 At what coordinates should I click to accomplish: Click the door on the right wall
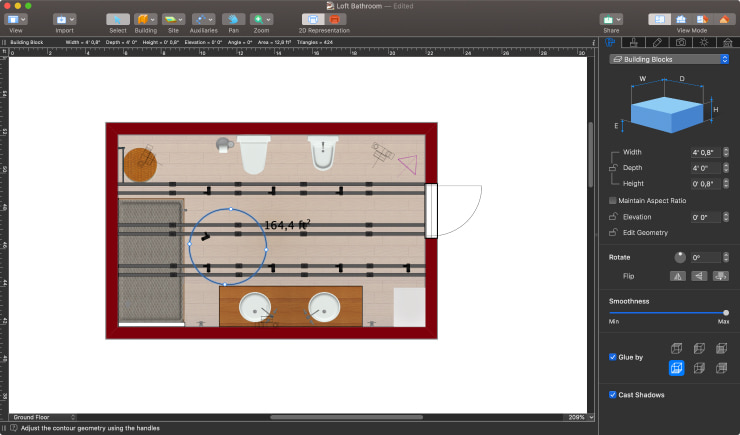click(x=453, y=210)
